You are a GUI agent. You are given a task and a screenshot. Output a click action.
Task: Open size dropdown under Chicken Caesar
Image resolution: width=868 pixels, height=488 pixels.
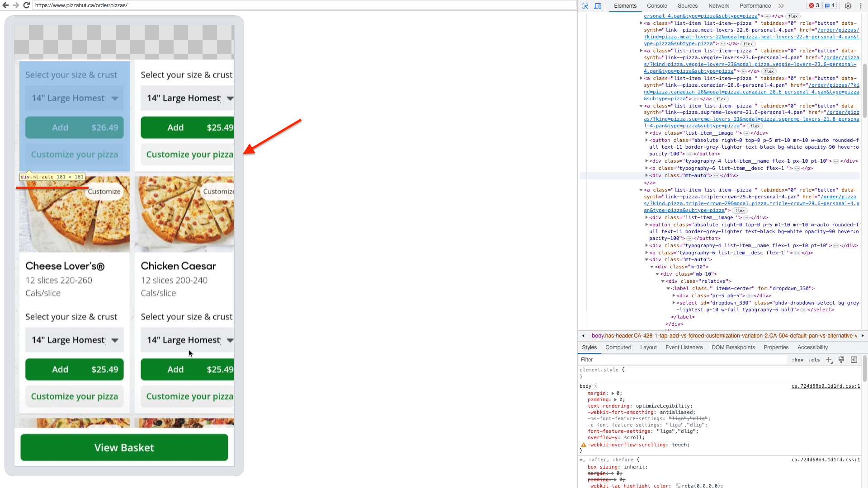click(x=188, y=340)
